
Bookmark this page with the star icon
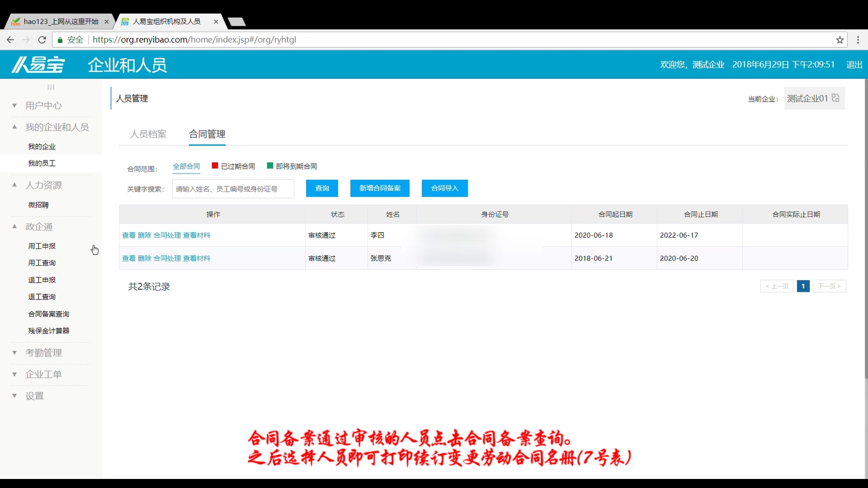click(840, 40)
